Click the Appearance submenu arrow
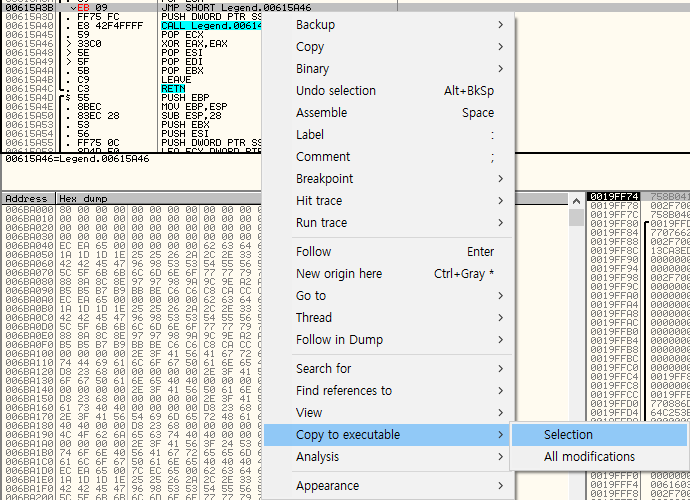This screenshot has height=500, width=690. pyautogui.click(x=500, y=486)
